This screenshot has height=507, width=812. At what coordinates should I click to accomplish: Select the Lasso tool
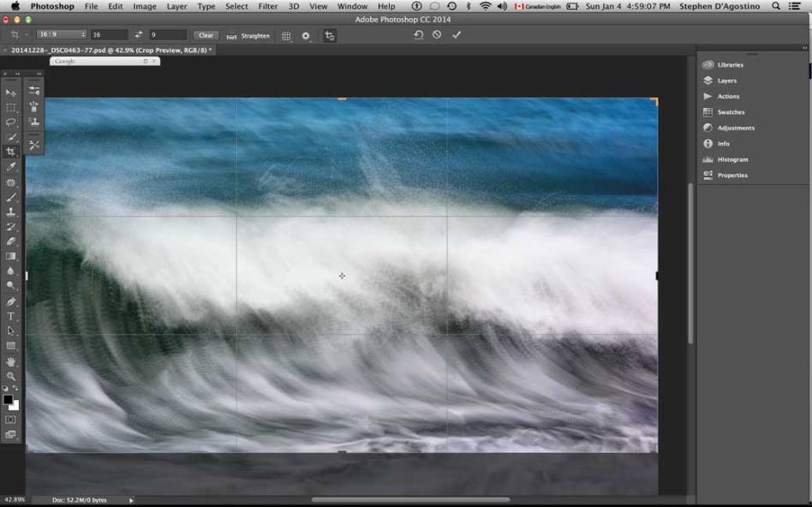10,122
